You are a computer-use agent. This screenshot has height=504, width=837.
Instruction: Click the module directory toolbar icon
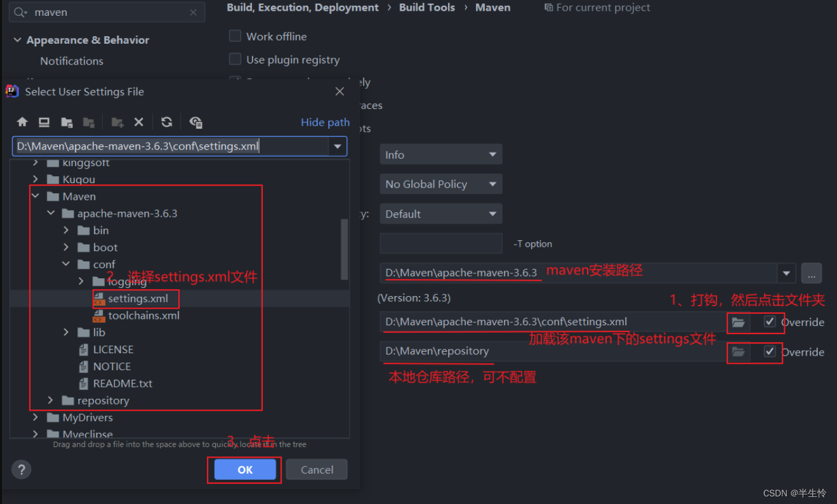point(89,122)
